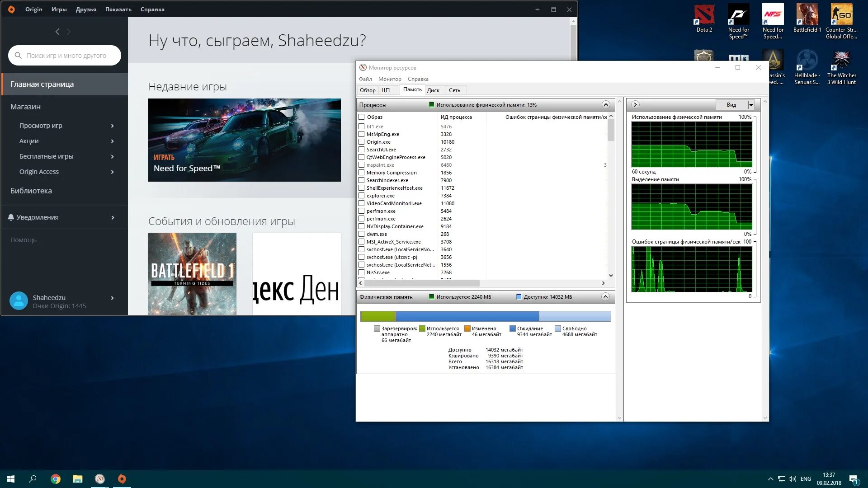Open File Explorer from the taskbar
This screenshot has width=868, height=488.
[x=78, y=479]
